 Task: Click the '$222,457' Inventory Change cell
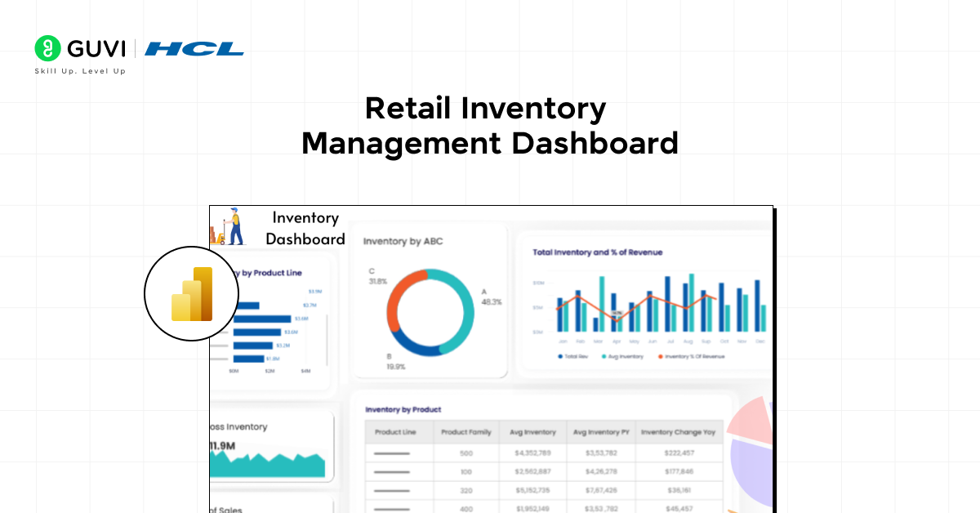679,453
